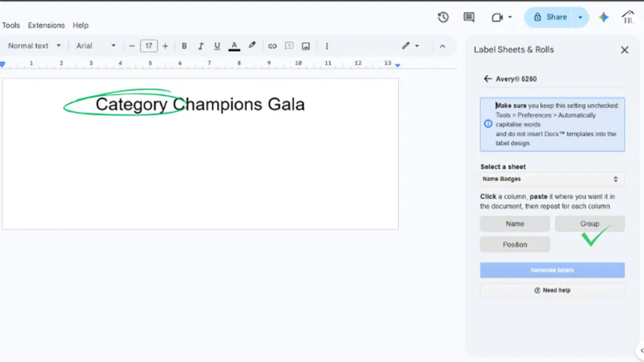Expand the video call options arrow
Viewport: 644px width, 362px height.
click(x=510, y=17)
